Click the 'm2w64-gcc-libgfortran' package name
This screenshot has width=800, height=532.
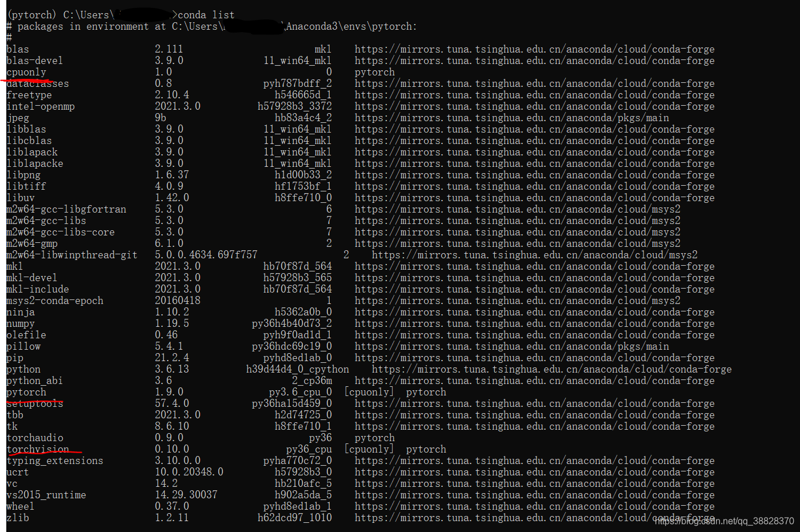pos(66,209)
